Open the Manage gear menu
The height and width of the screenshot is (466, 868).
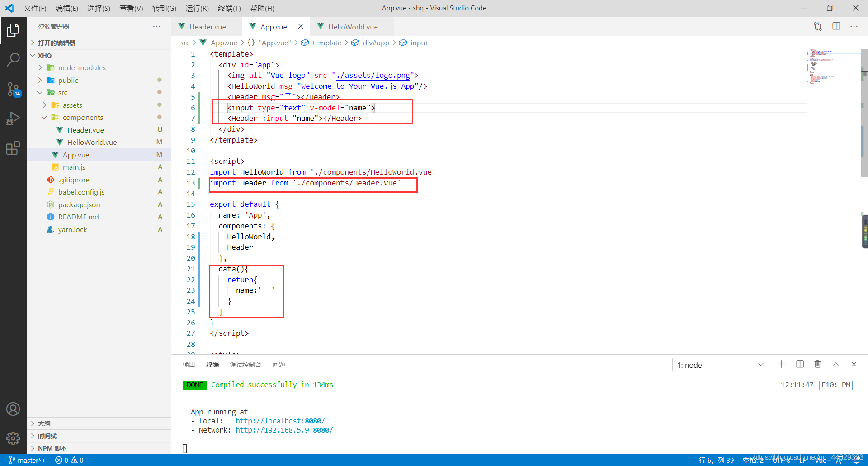tap(13, 438)
